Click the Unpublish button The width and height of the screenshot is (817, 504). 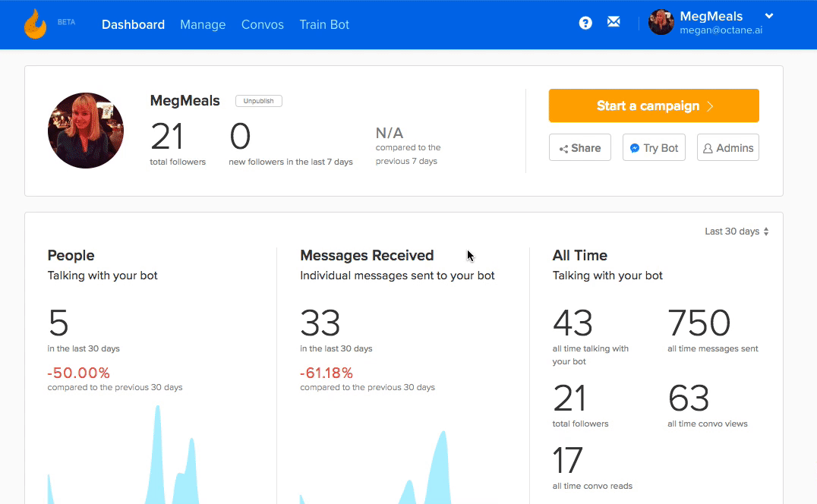[258, 101]
